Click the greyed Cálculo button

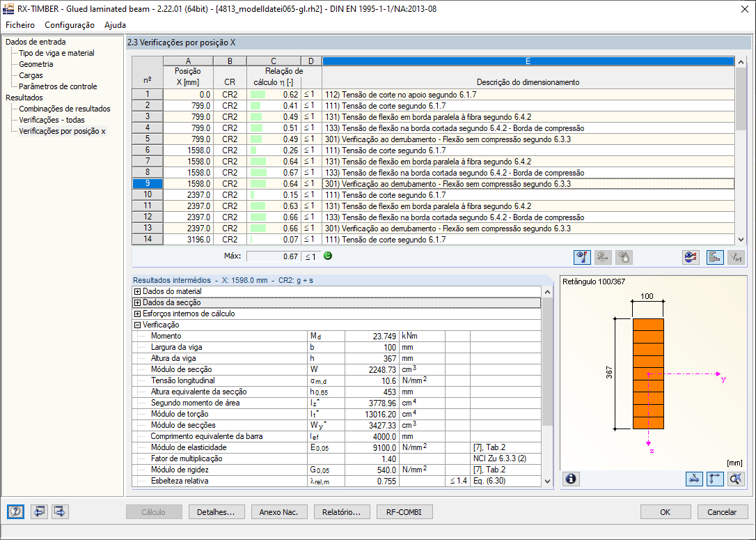point(153,512)
